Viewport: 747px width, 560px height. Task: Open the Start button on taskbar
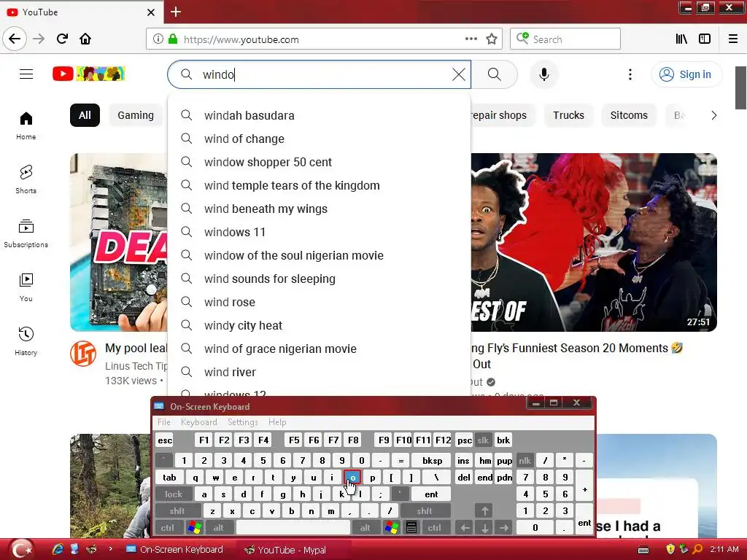21,549
